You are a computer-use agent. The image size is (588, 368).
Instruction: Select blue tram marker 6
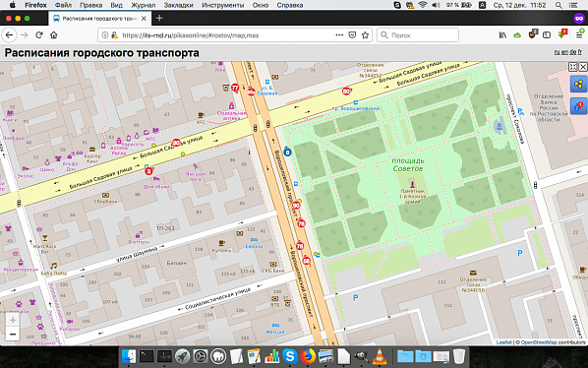click(287, 152)
